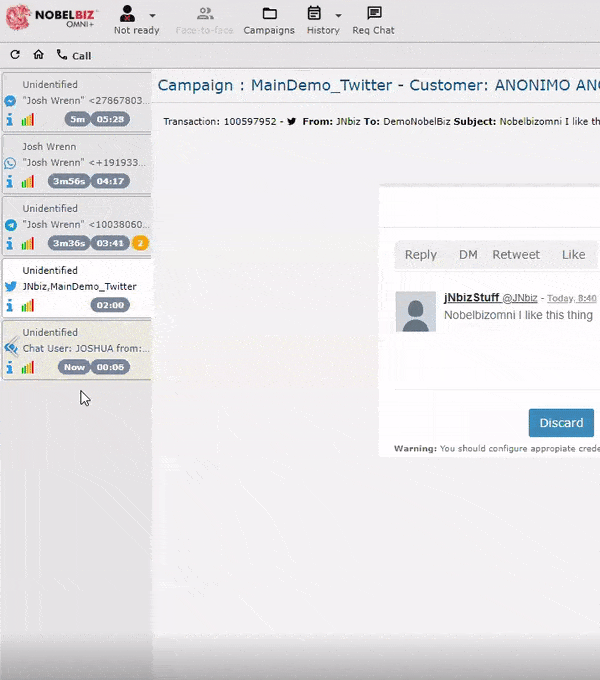Click the NobelBiz Omni+ logo
This screenshot has height=680, width=600.
click(50, 17)
